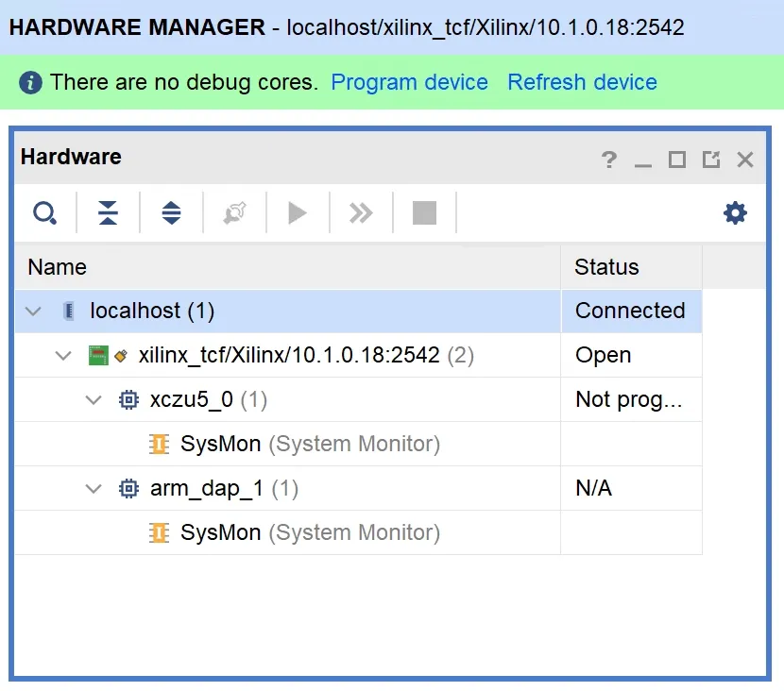784x691 pixels.
Task: Click the Program device link
Action: (409, 82)
